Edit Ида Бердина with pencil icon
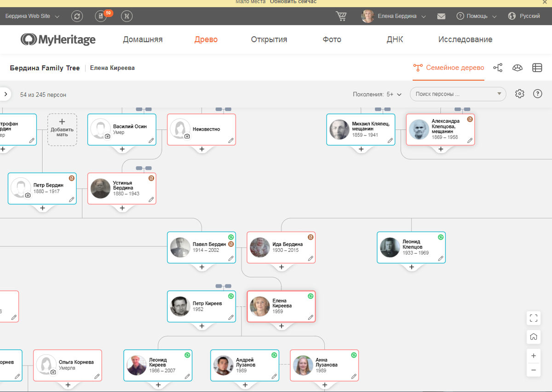 pos(310,258)
